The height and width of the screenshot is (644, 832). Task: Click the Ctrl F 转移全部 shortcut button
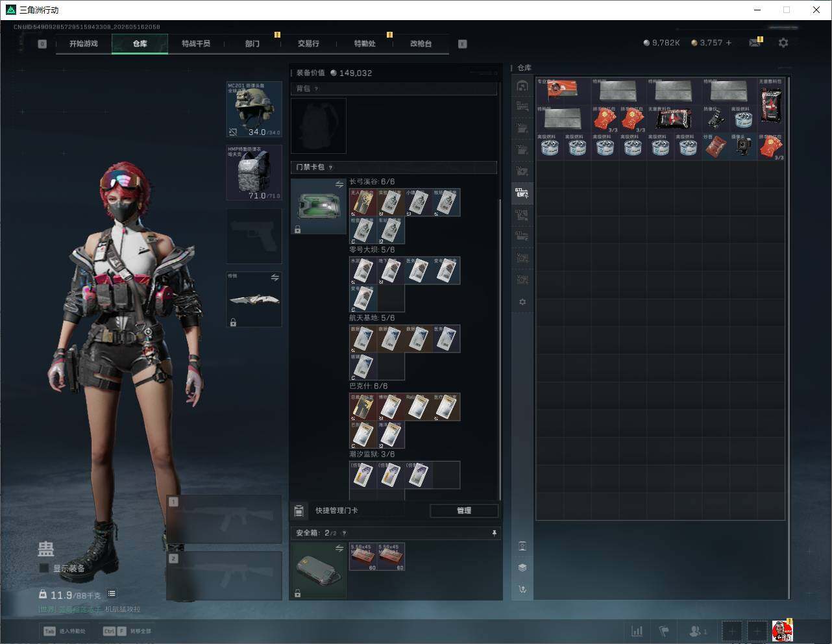127,631
